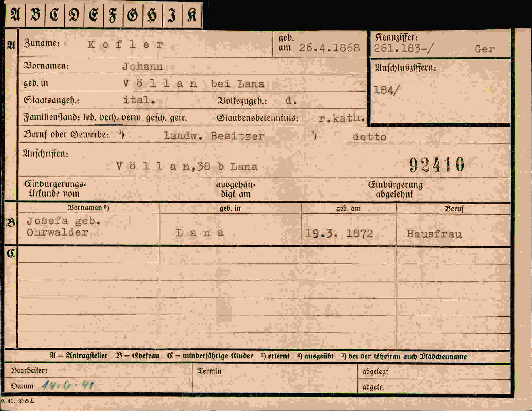Click the 'C = minderjährige Kinder' legend entry
532x411 pixels.
pyautogui.click(x=210, y=356)
